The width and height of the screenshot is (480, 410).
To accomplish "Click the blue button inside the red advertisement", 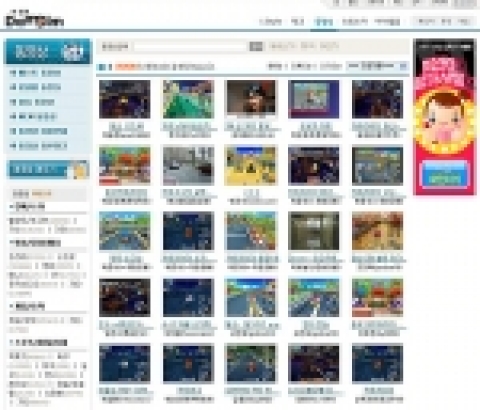I will (x=444, y=174).
